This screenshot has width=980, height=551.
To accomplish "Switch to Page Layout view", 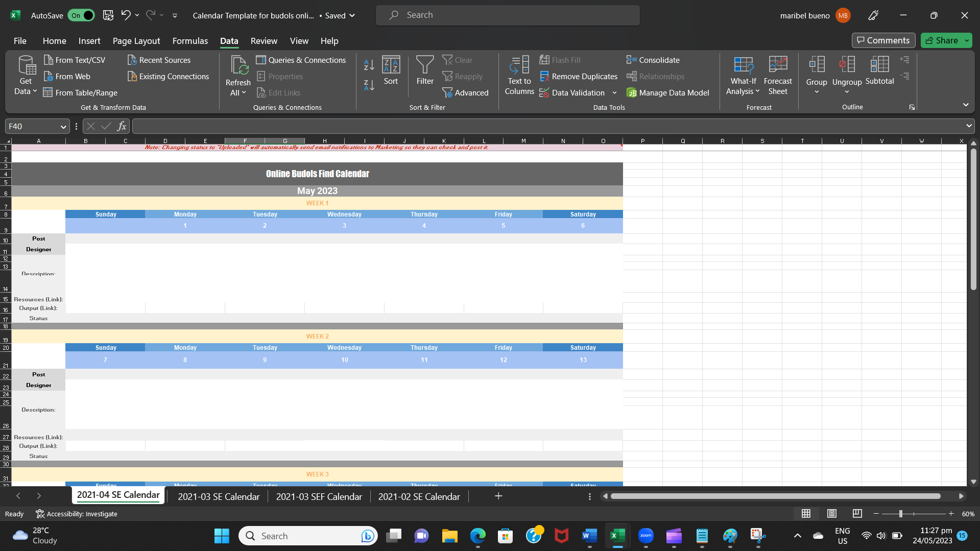I will click(x=831, y=514).
